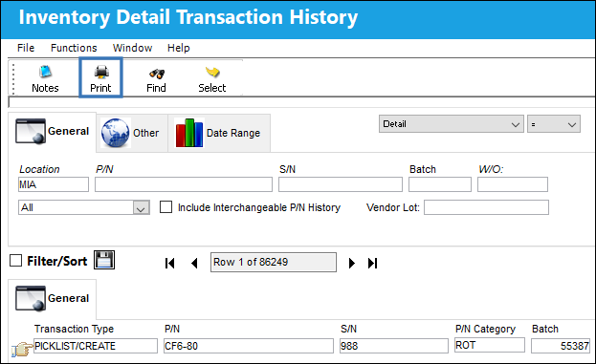Click the P/N search input field
The width and height of the screenshot is (596, 364).
click(184, 184)
